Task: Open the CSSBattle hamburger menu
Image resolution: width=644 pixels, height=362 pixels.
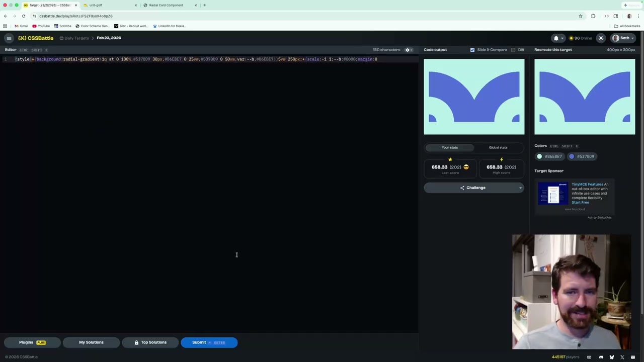Action: pos(9,38)
